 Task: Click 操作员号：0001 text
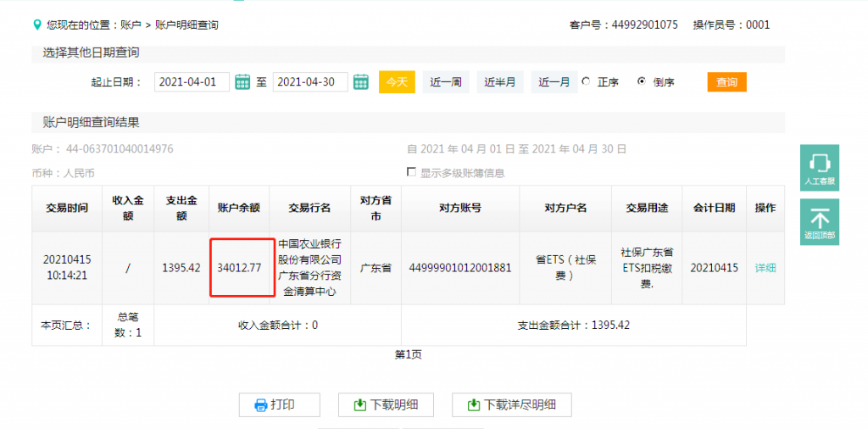point(732,25)
